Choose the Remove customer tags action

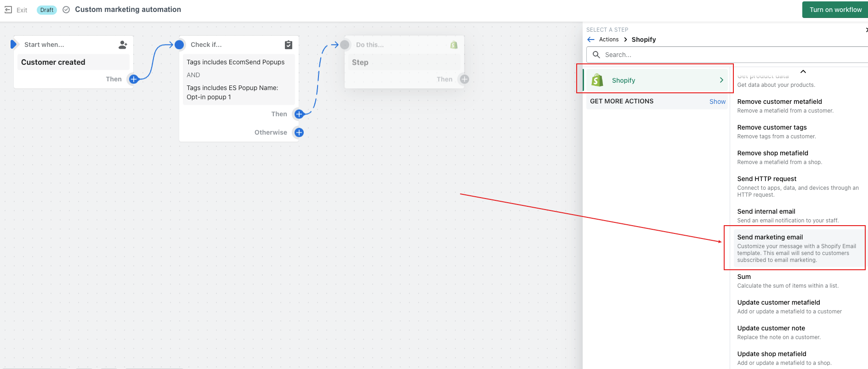tap(799, 131)
